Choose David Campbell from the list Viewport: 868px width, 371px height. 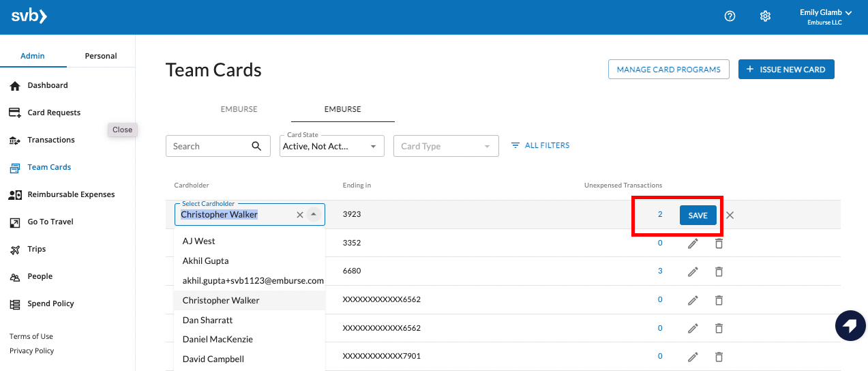tap(250, 359)
